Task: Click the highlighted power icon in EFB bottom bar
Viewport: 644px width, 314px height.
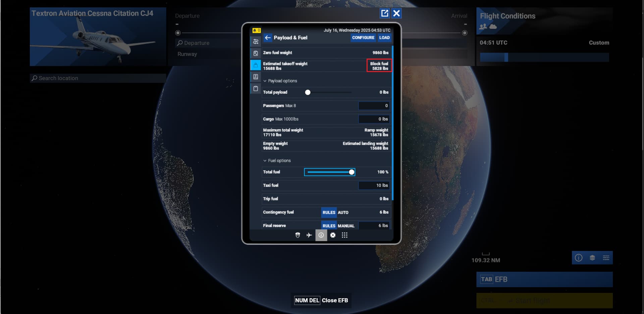Action: [321, 235]
